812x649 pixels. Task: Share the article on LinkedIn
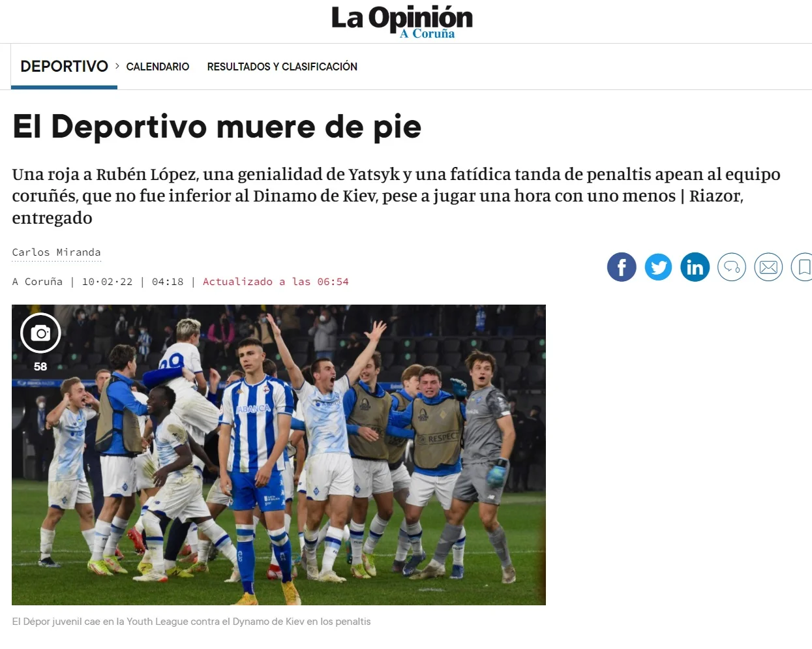point(695,267)
